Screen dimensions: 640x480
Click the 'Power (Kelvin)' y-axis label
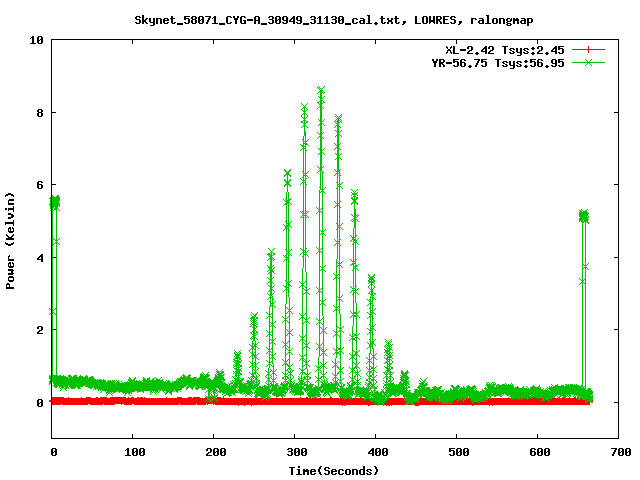pos(10,241)
